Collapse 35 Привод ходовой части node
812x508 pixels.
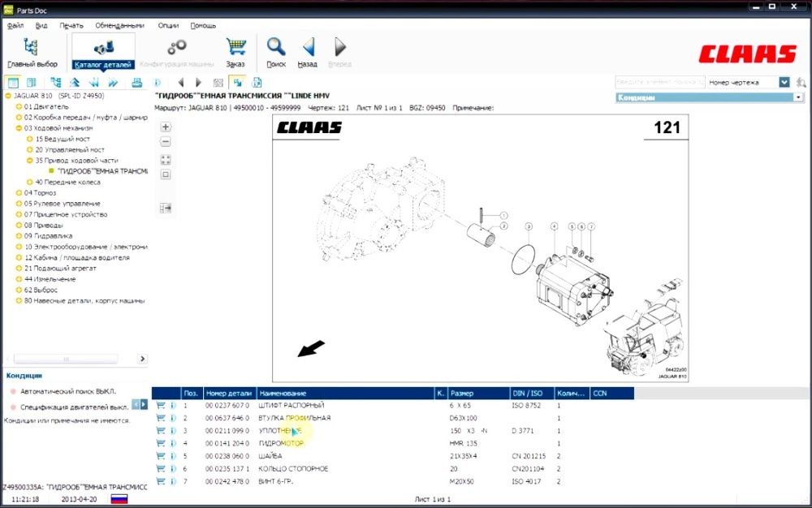29,161
